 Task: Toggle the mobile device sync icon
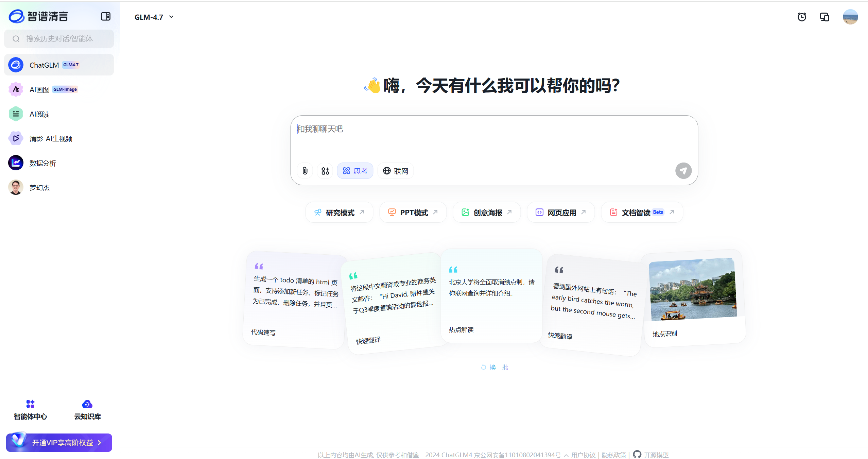(x=824, y=17)
